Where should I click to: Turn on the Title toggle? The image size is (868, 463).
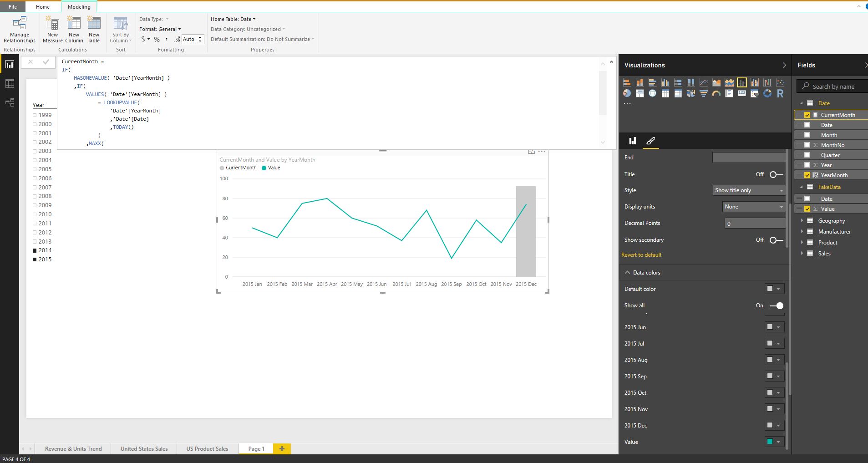776,174
